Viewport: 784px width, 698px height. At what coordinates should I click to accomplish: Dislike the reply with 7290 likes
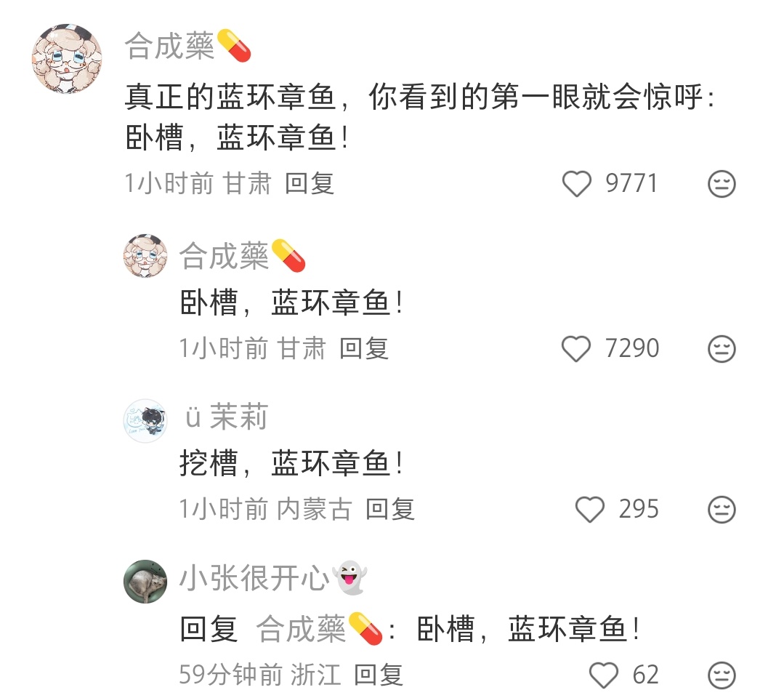click(722, 349)
